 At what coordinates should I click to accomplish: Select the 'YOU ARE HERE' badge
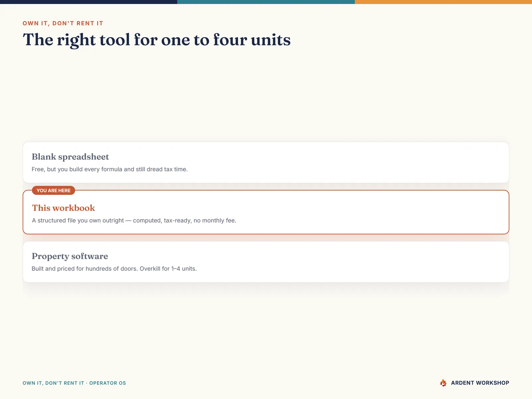[54, 191]
